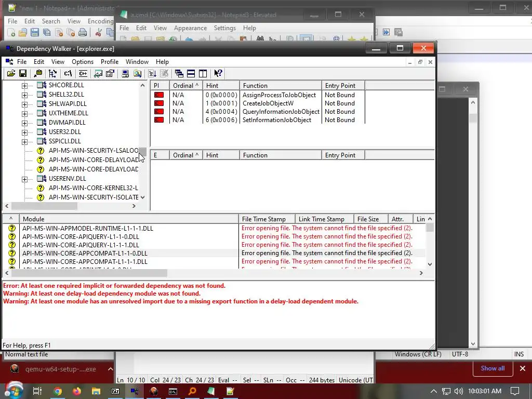The width and height of the screenshot is (532, 399).
Task: Open the Window menu in Dependency Walker
Action: 137,62
